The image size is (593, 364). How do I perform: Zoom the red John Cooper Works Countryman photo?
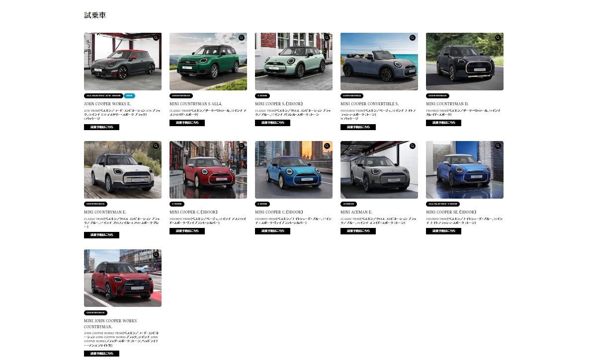click(x=156, y=255)
